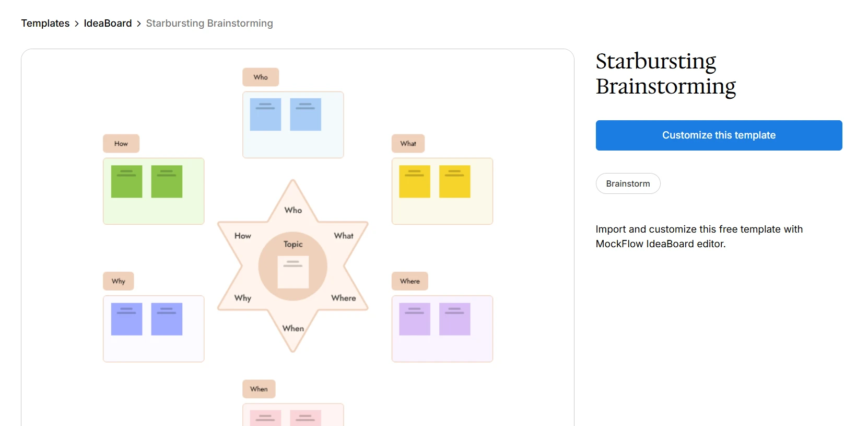
Task: Select the Why label tag in the preview
Action: click(118, 281)
